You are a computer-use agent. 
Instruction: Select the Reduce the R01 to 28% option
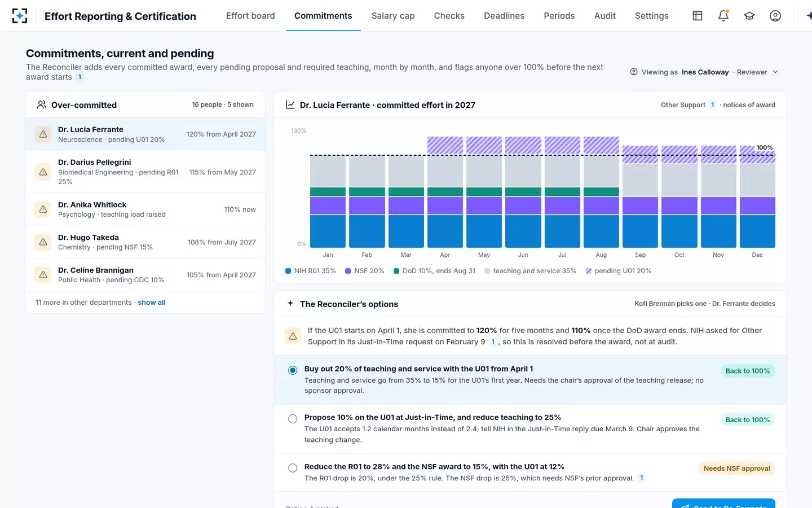click(x=293, y=468)
